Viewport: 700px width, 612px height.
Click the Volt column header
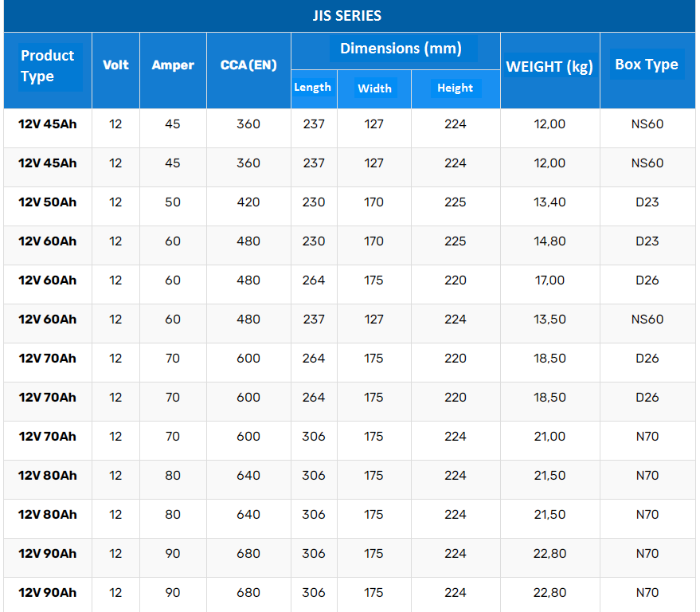click(115, 65)
